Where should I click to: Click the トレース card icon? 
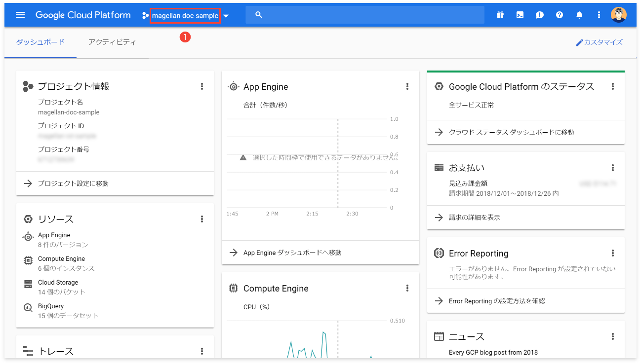tap(28, 351)
